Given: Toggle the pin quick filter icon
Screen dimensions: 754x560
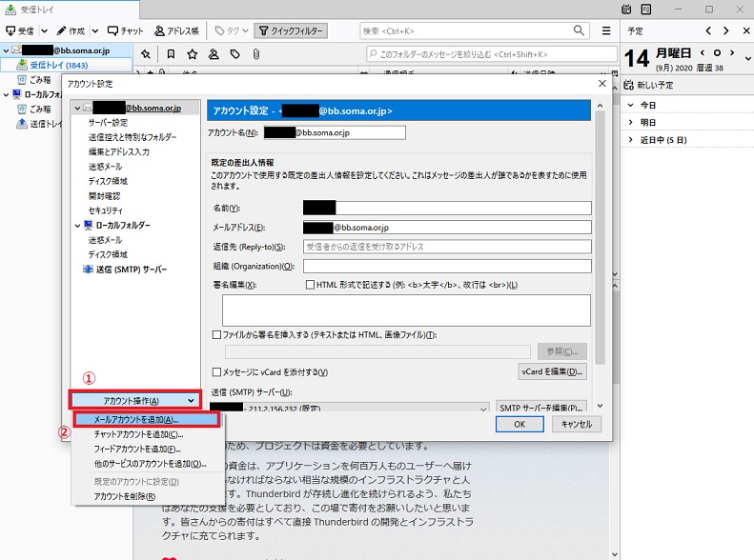Looking at the screenshot, I should pyautogui.click(x=146, y=54).
